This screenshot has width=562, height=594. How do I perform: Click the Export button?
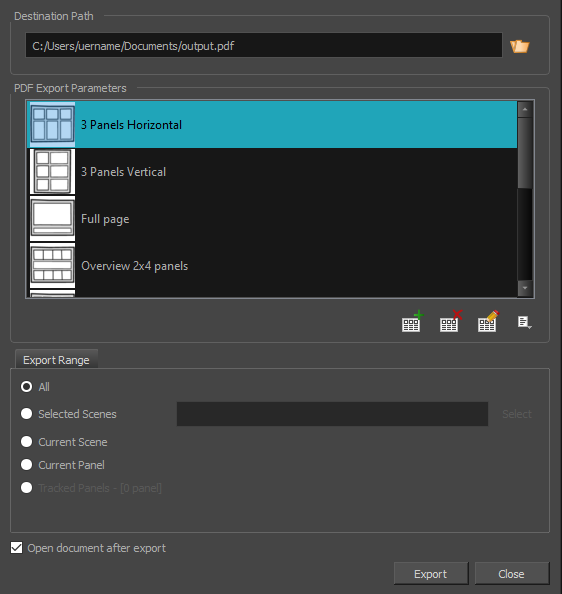pos(431,574)
